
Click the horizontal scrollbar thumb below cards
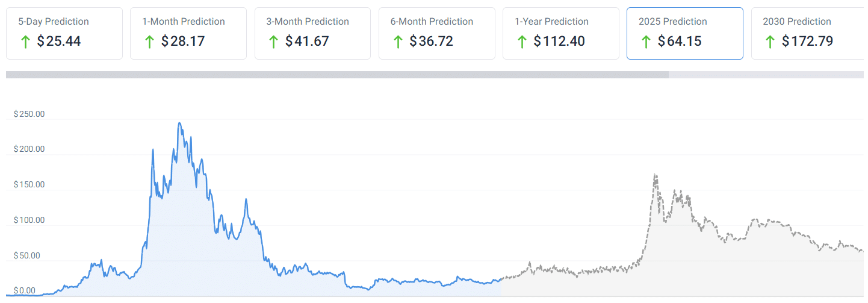[337, 75]
